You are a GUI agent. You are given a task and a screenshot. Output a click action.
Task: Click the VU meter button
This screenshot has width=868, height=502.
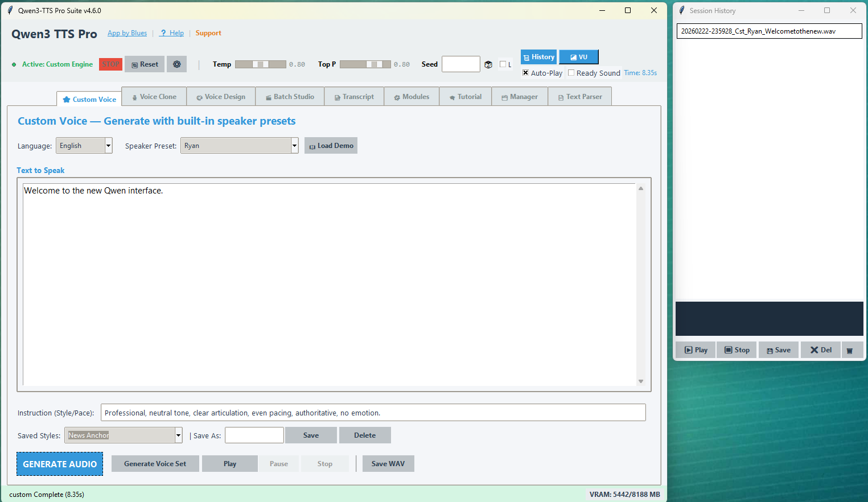578,57
